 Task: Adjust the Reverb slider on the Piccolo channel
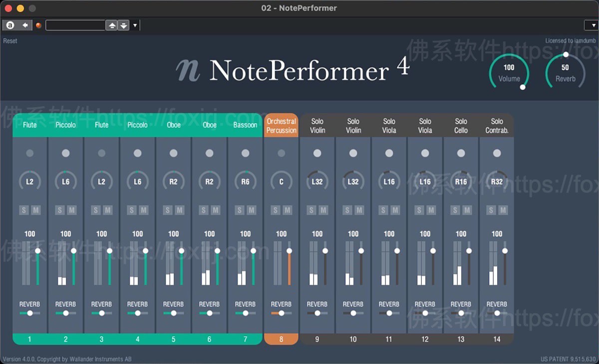(x=65, y=313)
